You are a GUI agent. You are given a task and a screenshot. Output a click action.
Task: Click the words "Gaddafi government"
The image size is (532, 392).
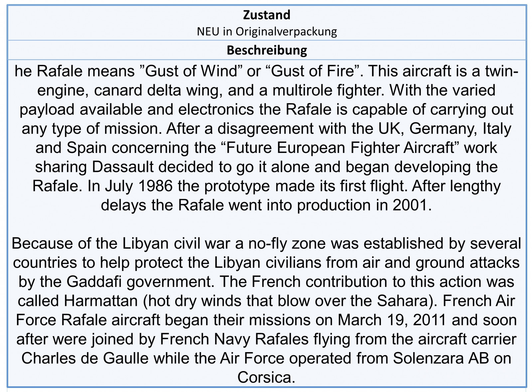click(139, 282)
